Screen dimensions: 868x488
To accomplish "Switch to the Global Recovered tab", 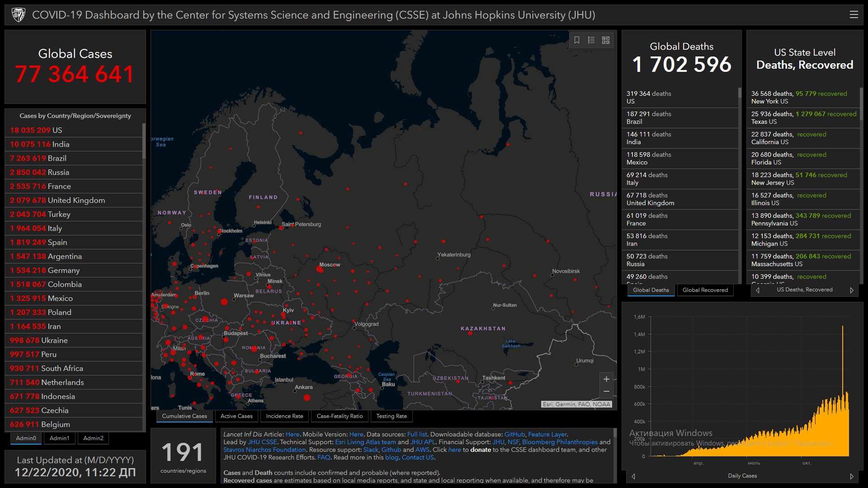I will tap(705, 290).
